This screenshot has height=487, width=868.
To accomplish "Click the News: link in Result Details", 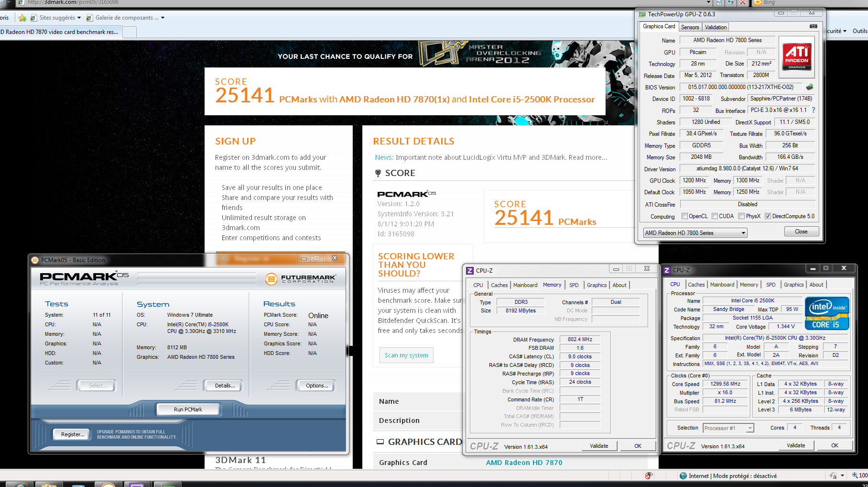I will point(384,157).
